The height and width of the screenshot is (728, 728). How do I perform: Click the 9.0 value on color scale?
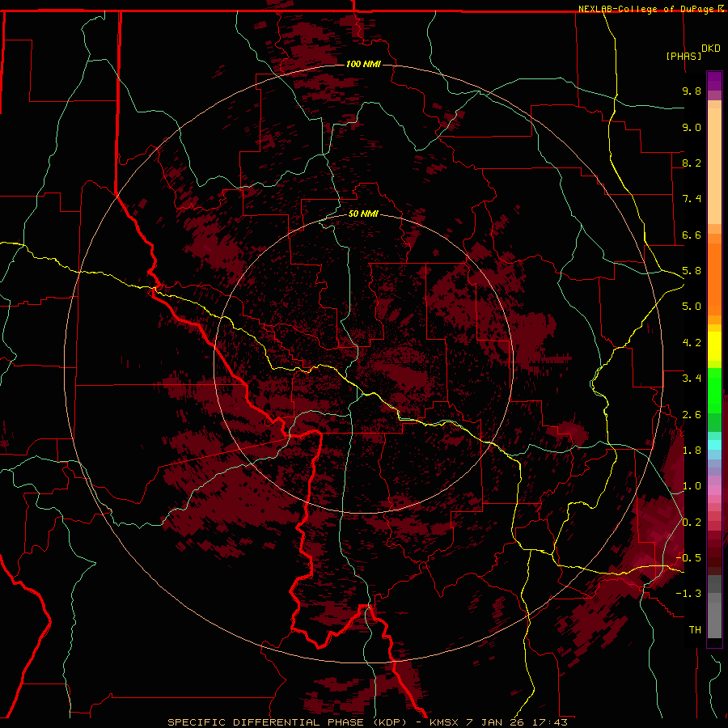click(x=692, y=127)
